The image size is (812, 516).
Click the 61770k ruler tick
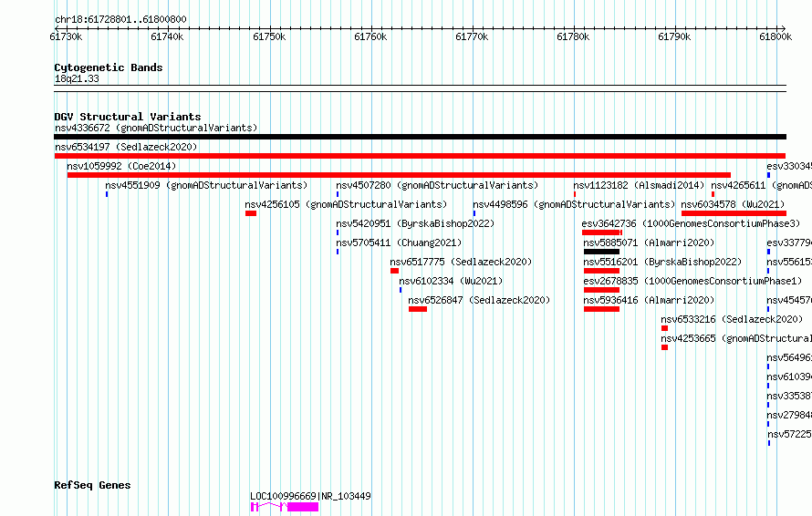(472, 36)
